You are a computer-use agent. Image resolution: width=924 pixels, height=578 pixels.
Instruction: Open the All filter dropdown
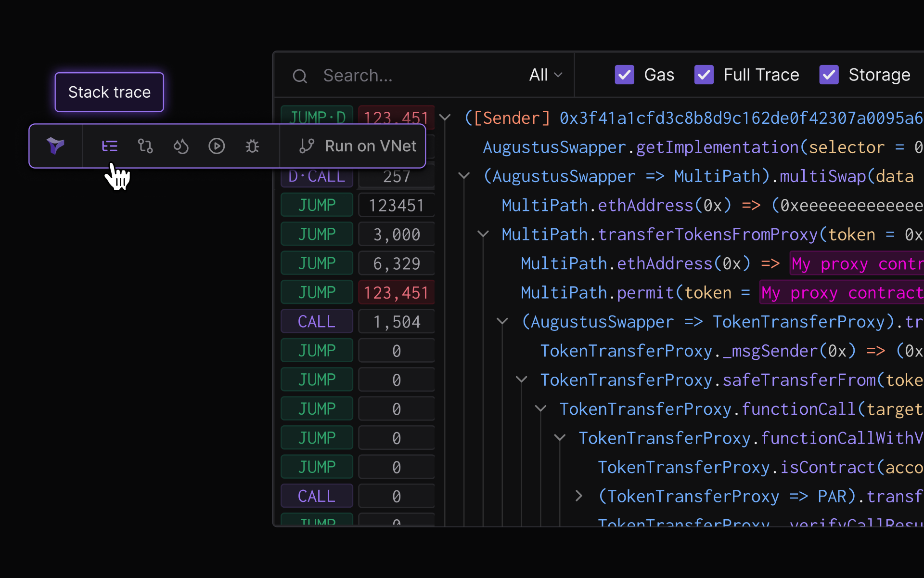pyautogui.click(x=545, y=75)
